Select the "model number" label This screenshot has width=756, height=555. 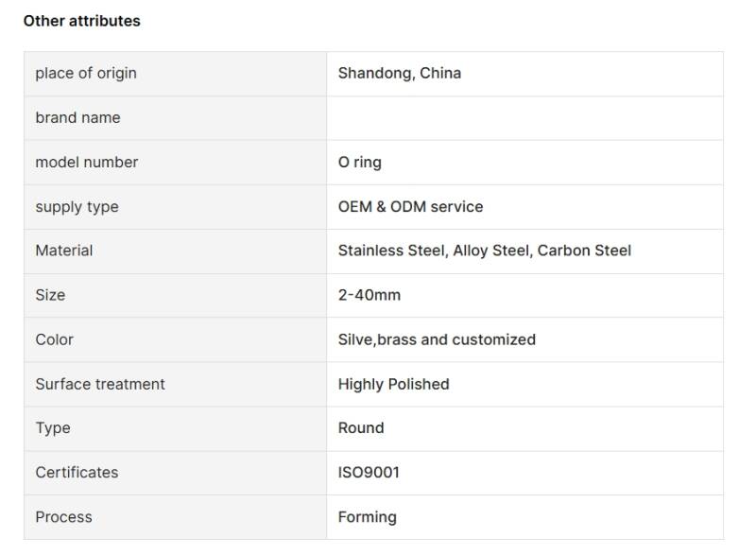coord(87,163)
